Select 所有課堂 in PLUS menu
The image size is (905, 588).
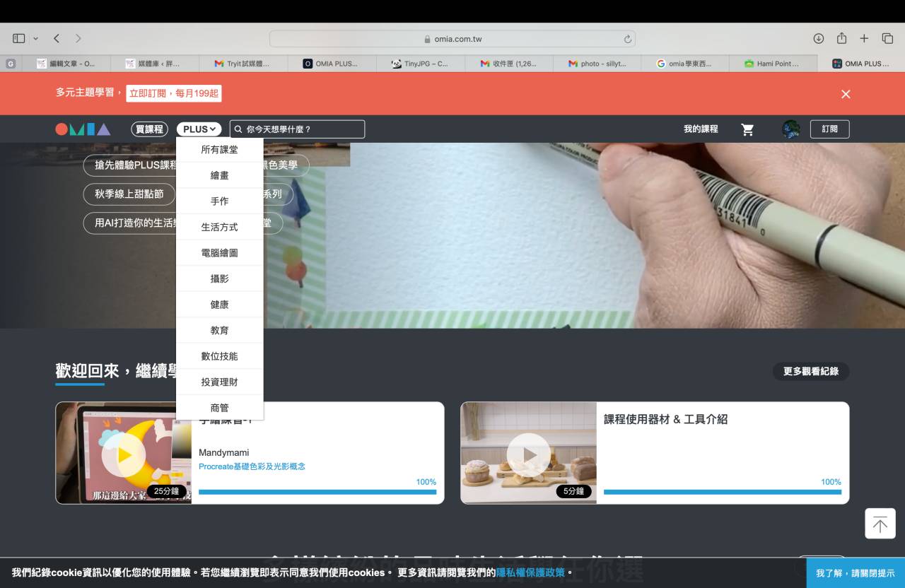(219, 150)
